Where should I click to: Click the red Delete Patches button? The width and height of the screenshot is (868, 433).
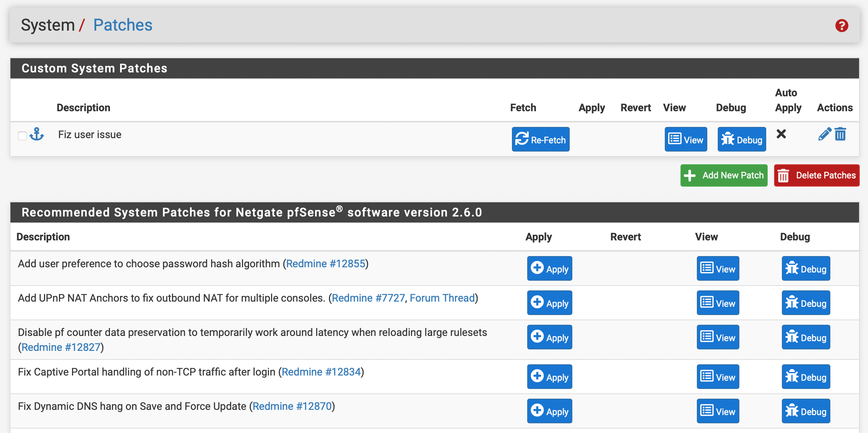[x=817, y=175]
